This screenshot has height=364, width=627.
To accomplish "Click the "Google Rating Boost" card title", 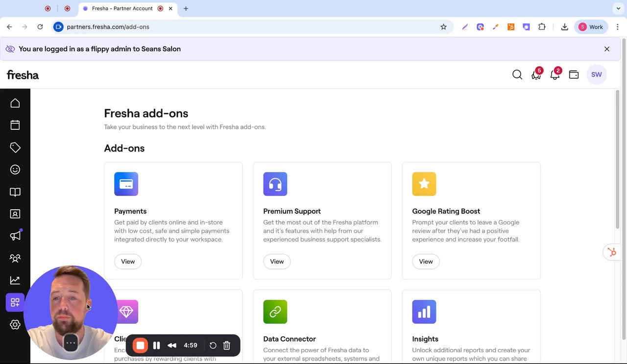I will tap(446, 211).
